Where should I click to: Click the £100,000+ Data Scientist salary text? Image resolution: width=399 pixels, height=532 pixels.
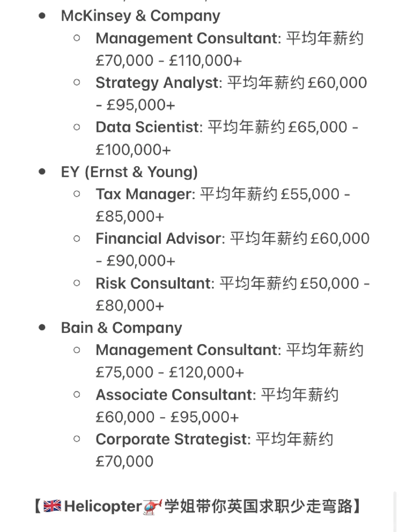(133, 150)
